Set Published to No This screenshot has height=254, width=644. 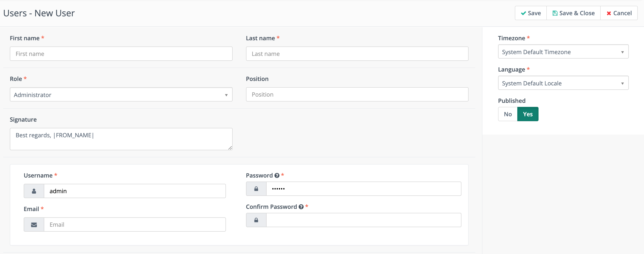[508, 114]
